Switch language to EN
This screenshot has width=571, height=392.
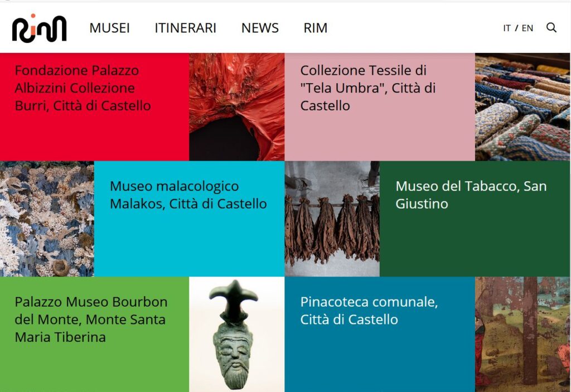(x=528, y=28)
